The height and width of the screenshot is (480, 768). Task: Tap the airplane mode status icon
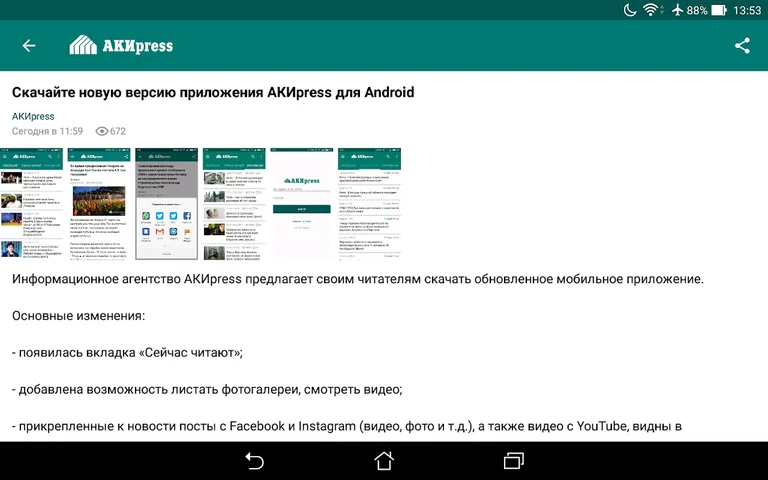[x=677, y=10]
